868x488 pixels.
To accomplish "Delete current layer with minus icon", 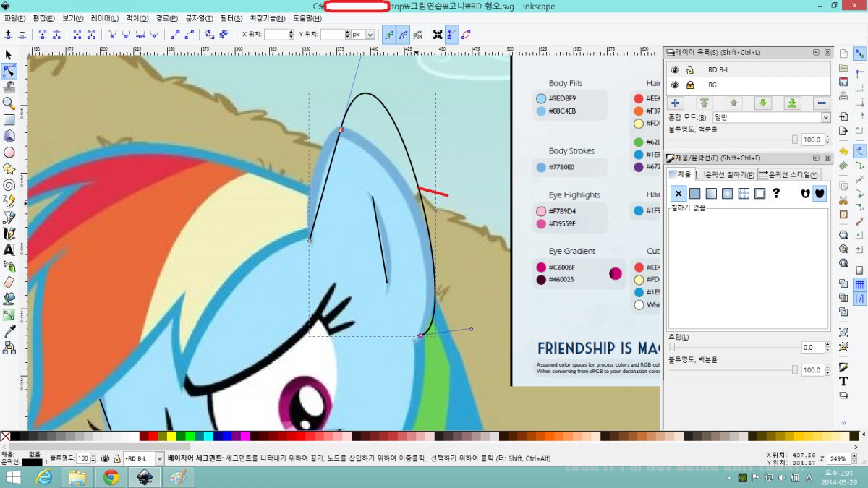I will click(821, 103).
